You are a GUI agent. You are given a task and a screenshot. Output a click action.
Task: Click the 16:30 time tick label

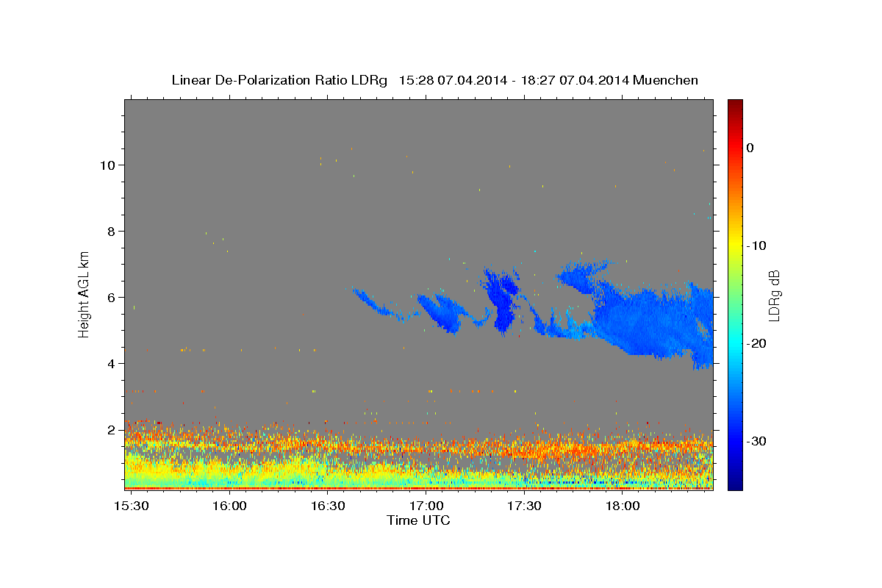pos(327,506)
